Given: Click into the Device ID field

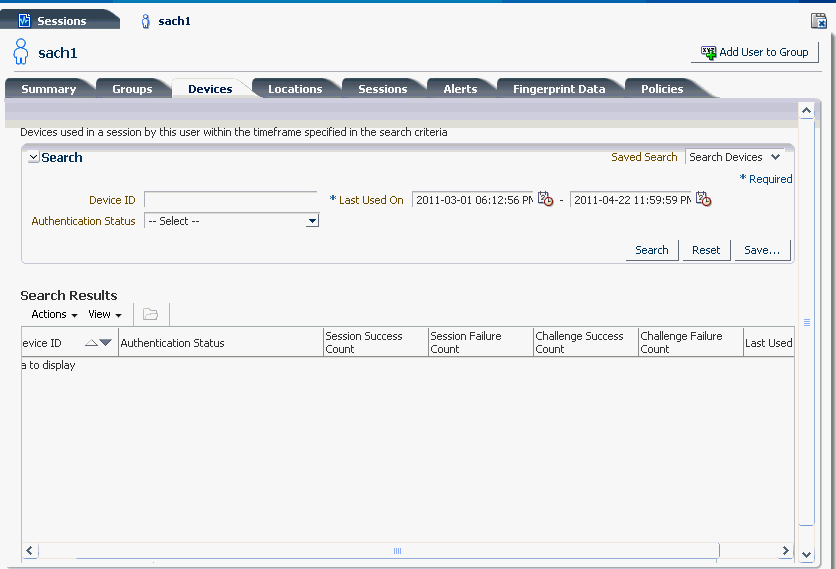Looking at the screenshot, I should 230,200.
